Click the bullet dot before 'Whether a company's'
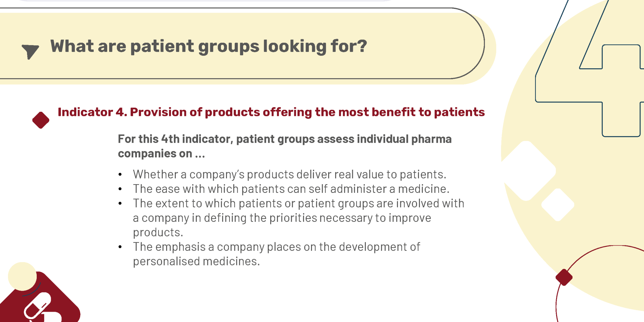The image size is (644, 322). [x=120, y=175]
